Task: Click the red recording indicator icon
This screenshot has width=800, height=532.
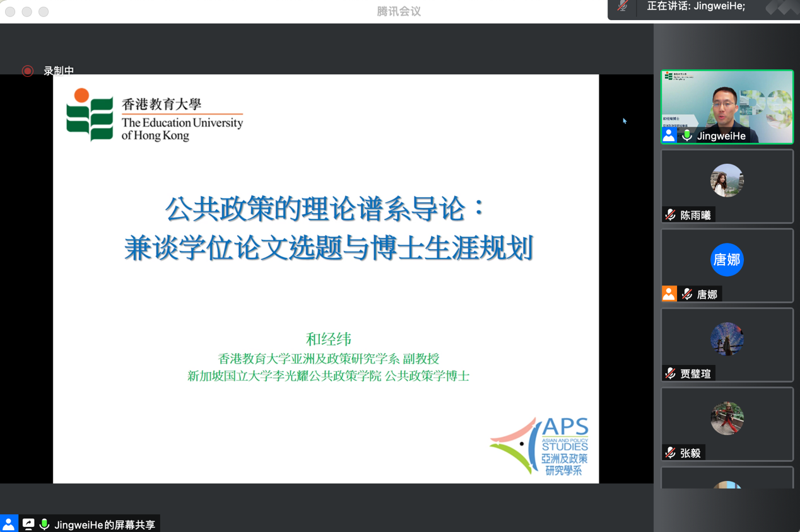Action: pos(27,71)
